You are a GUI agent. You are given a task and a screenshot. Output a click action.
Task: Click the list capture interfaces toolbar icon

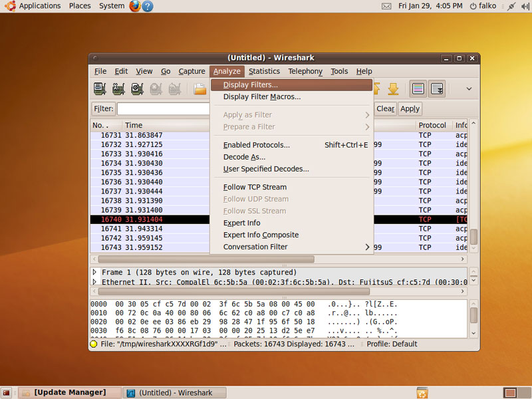100,88
